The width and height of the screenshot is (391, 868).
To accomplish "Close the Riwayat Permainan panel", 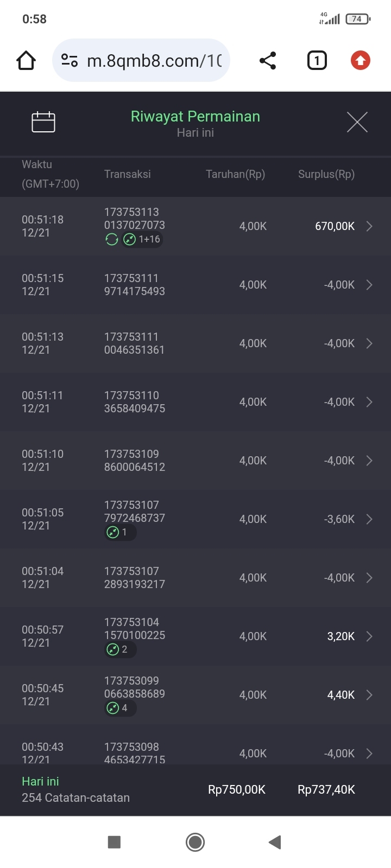I will (x=357, y=122).
